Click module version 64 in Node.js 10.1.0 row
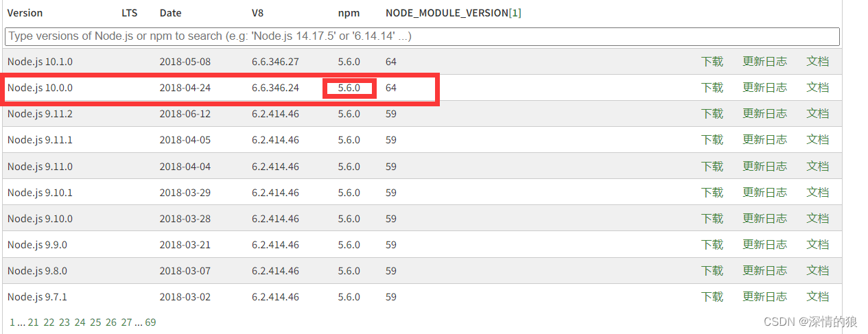This screenshot has width=868, height=334. coord(391,62)
